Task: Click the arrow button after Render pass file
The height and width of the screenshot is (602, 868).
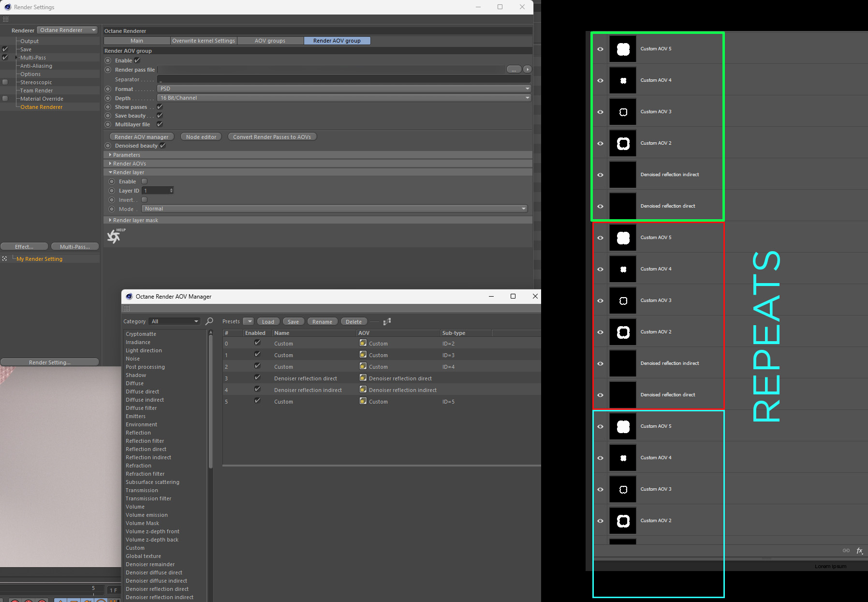Action: 528,69
